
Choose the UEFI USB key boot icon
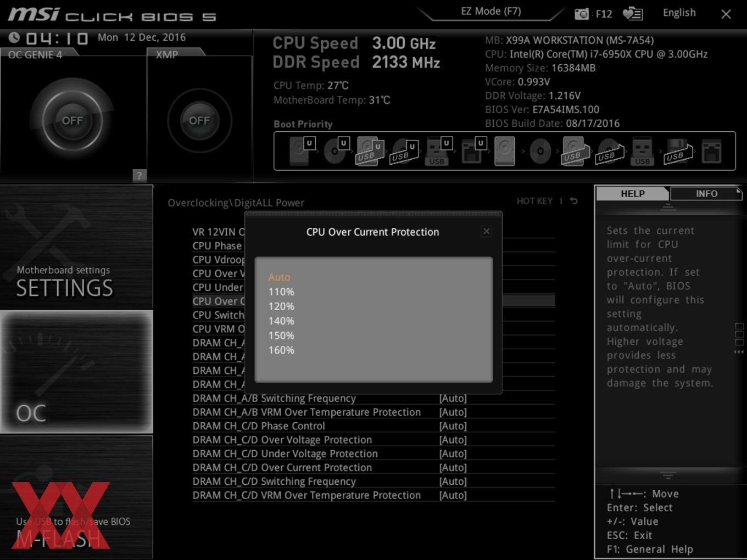click(438, 151)
